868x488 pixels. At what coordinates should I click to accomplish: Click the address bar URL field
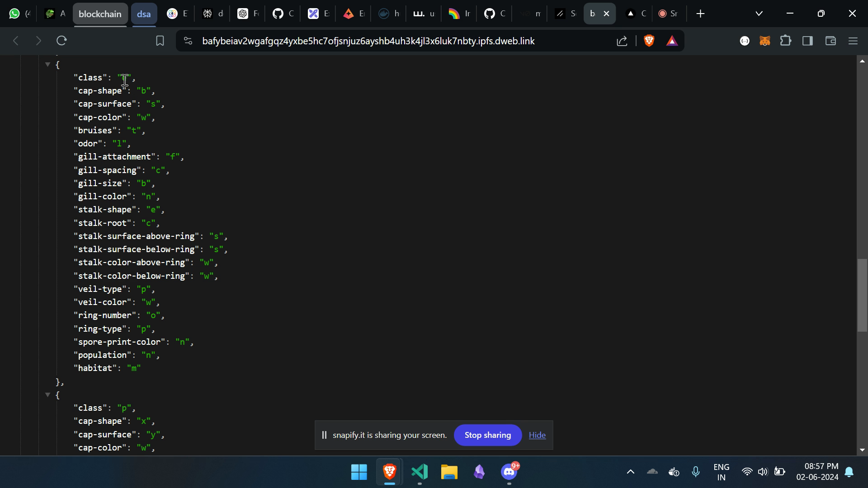click(x=368, y=41)
